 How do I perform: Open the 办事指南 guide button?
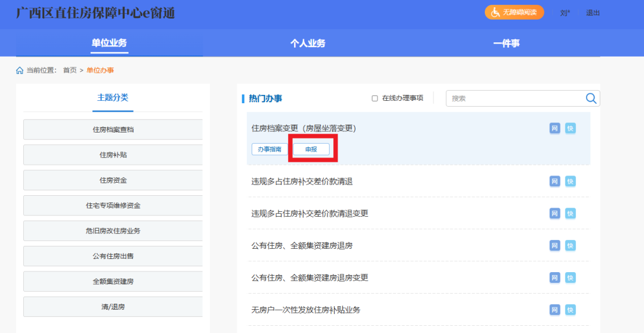coord(270,150)
